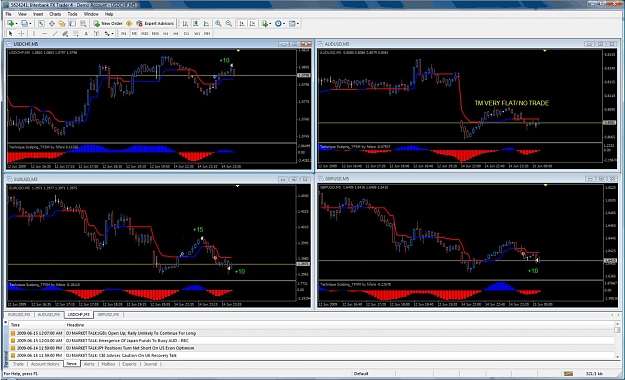Select the Crosshair tool
Screen dimensions: 625x380
click(x=21, y=33)
